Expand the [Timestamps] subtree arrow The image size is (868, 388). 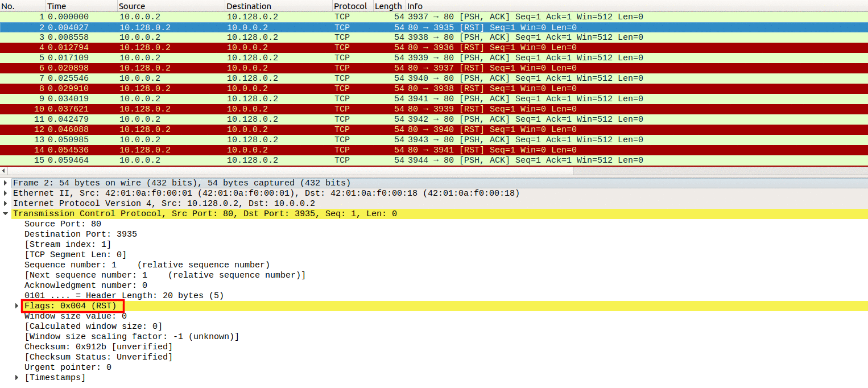(17, 378)
